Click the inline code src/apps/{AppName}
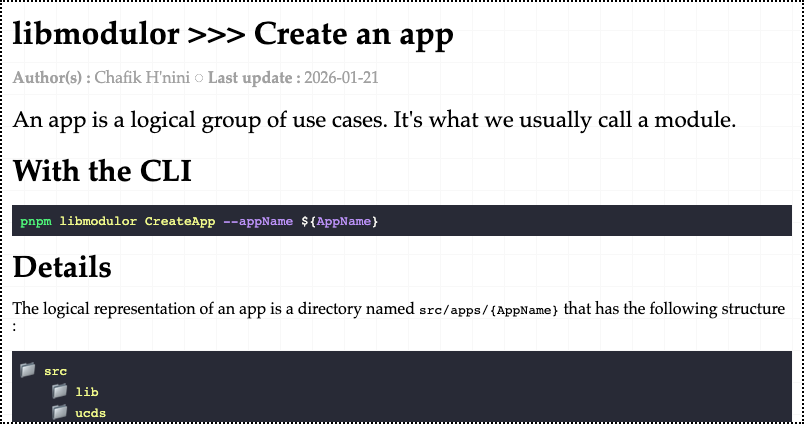 (x=489, y=310)
